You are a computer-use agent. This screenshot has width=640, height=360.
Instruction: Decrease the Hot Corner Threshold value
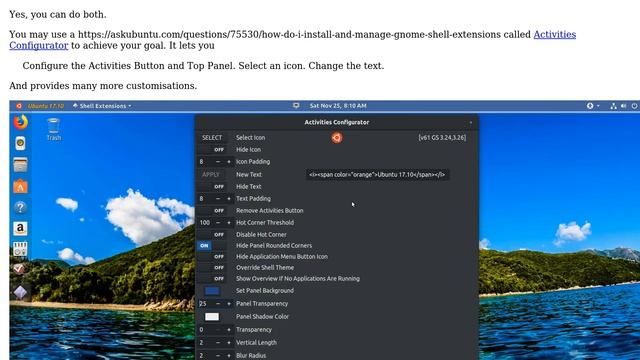(x=218, y=223)
